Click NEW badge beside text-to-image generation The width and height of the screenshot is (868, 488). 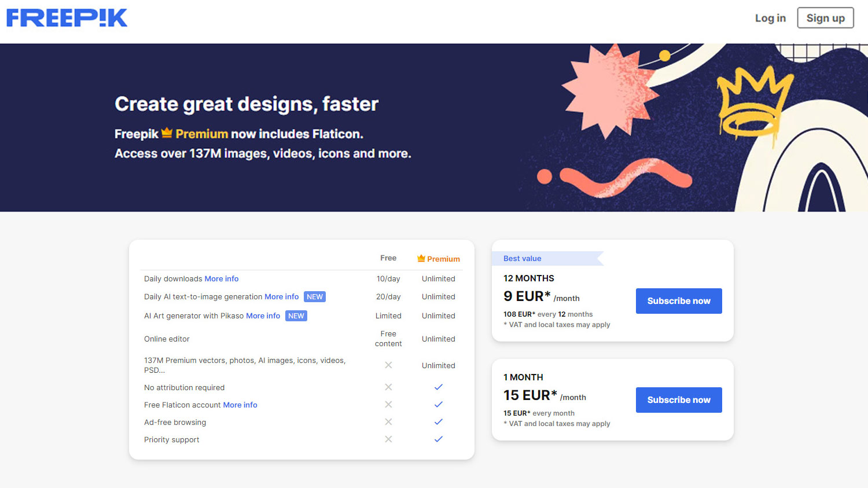[315, 296]
